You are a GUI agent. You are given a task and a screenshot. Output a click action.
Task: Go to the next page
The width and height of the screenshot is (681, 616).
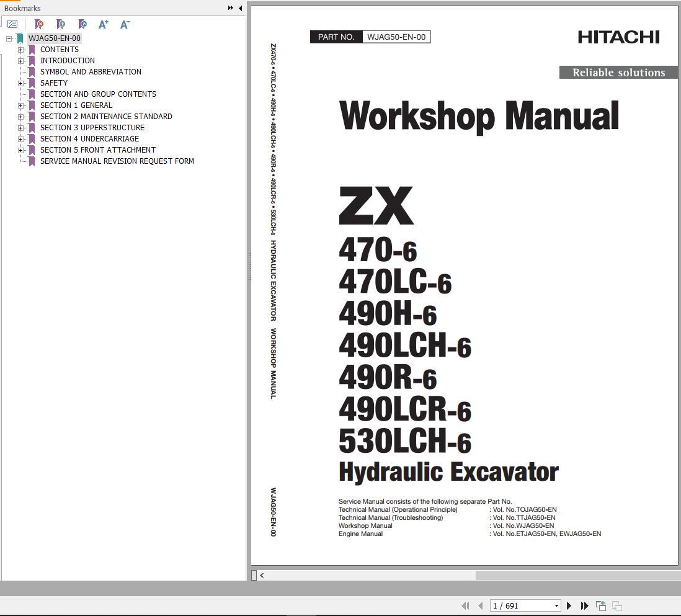pyautogui.click(x=569, y=605)
